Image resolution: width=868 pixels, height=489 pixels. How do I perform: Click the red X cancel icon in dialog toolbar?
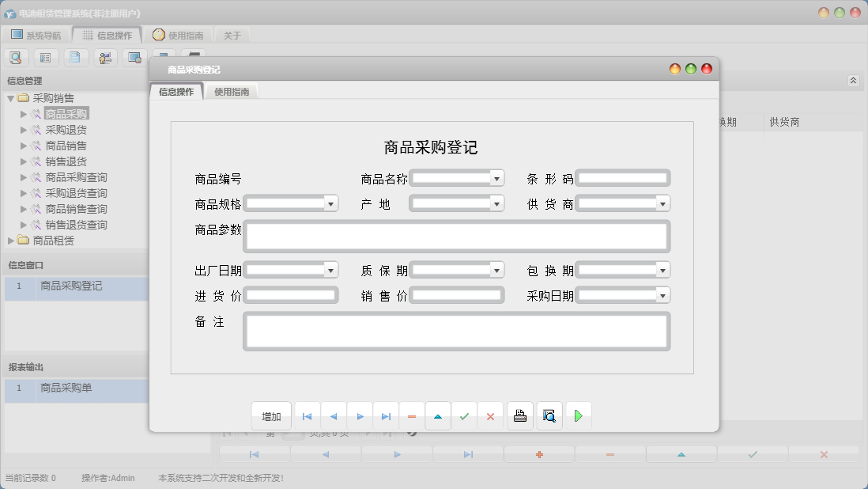(490, 416)
